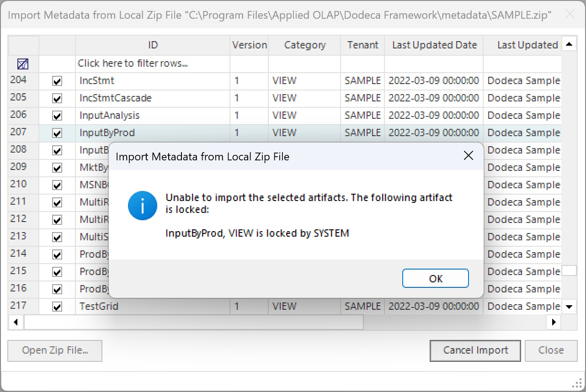The image size is (586, 392).
Task: Click SAMPLE tenant cell in InputAnalysis row
Action: 362,116
